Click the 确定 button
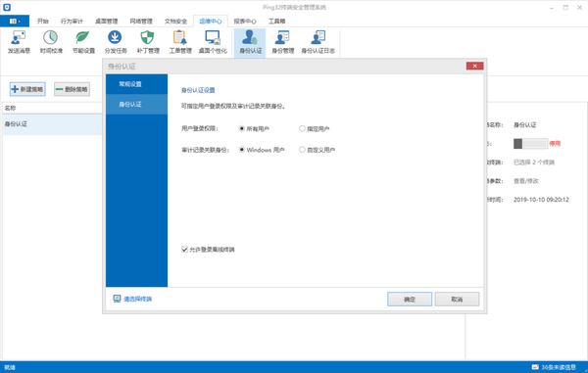Image resolution: width=588 pixels, height=373 pixels. 410,300
